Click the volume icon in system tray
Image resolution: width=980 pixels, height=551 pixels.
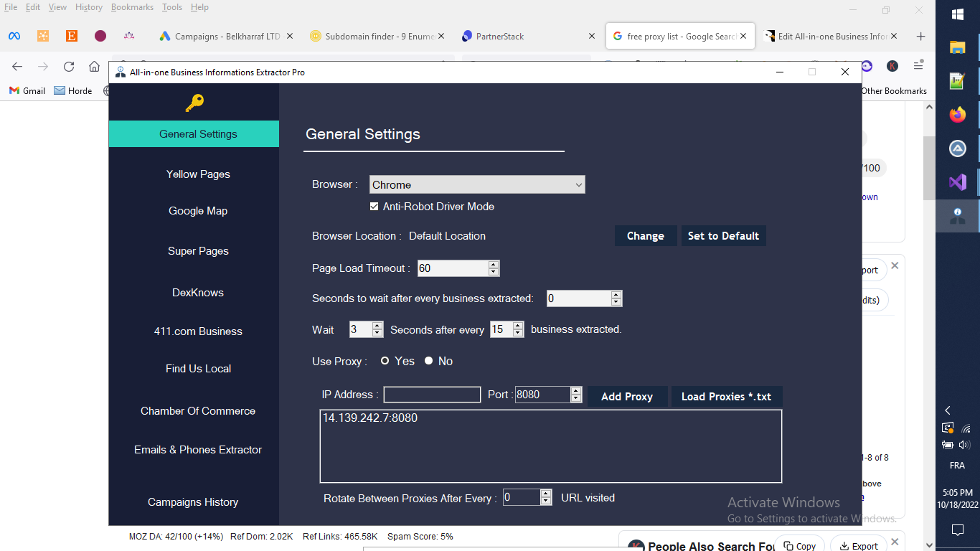tap(964, 445)
